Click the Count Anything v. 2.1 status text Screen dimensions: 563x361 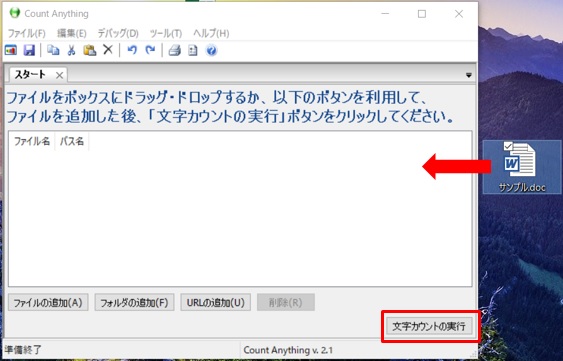tap(288, 350)
